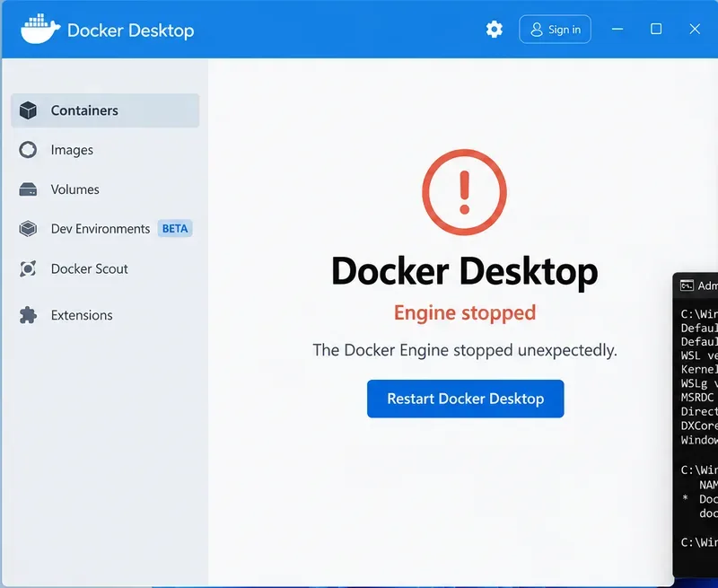The height and width of the screenshot is (588, 718).
Task: Maximize the Docker Desktop window
Action: [656, 29]
